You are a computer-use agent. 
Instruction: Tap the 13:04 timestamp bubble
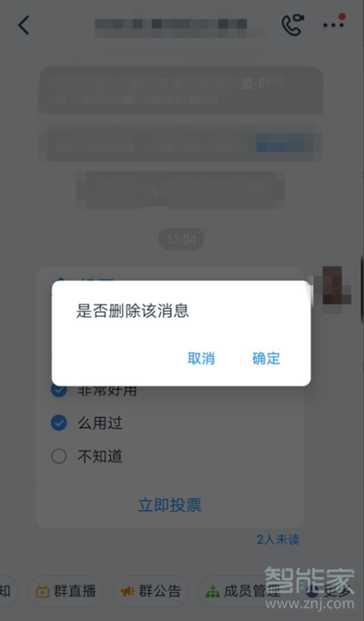[181, 239]
